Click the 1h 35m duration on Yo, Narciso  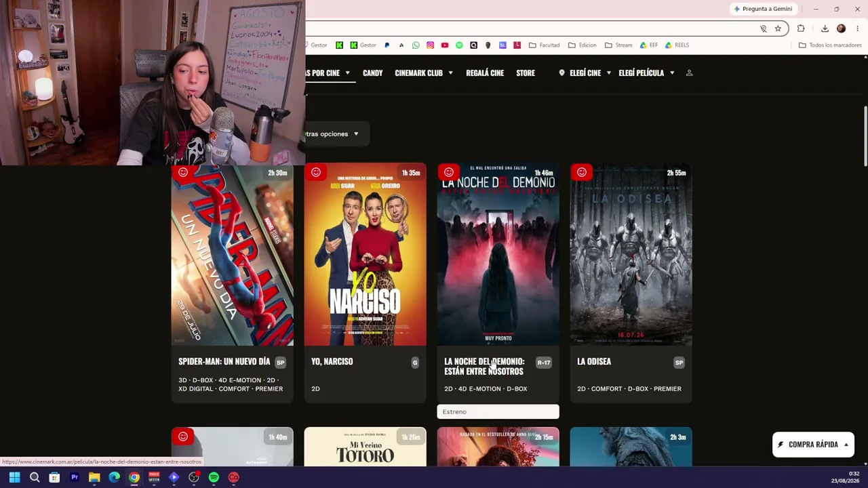pyautogui.click(x=410, y=173)
